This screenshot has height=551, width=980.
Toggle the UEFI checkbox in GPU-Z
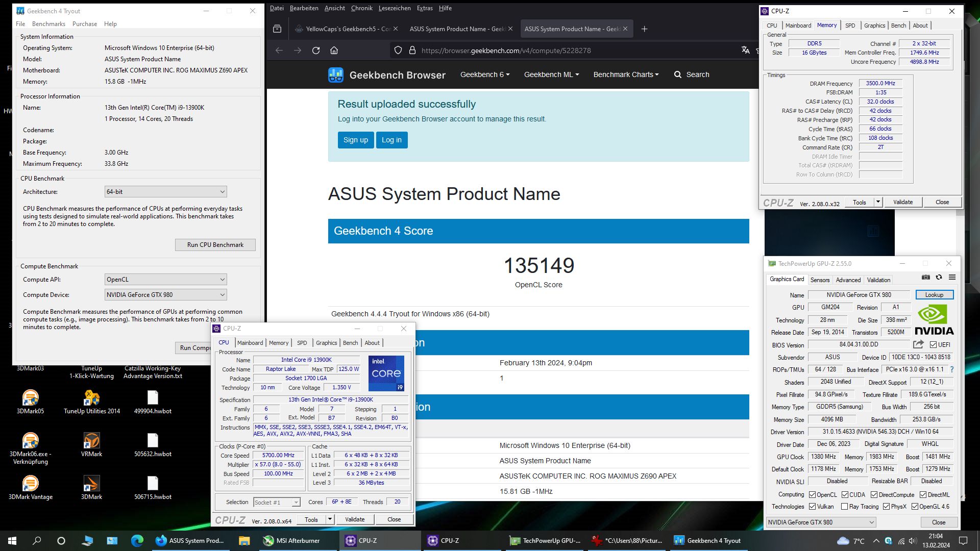click(933, 345)
